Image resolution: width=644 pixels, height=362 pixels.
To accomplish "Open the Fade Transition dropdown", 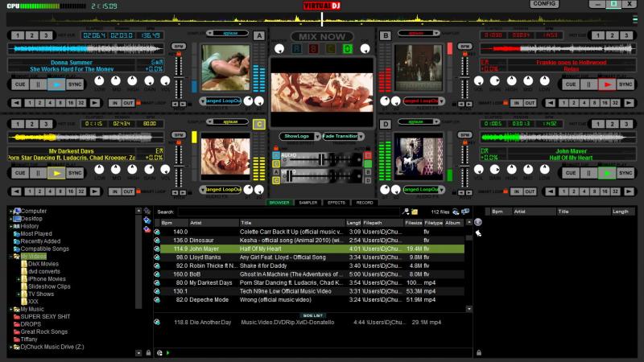I will [x=361, y=136].
